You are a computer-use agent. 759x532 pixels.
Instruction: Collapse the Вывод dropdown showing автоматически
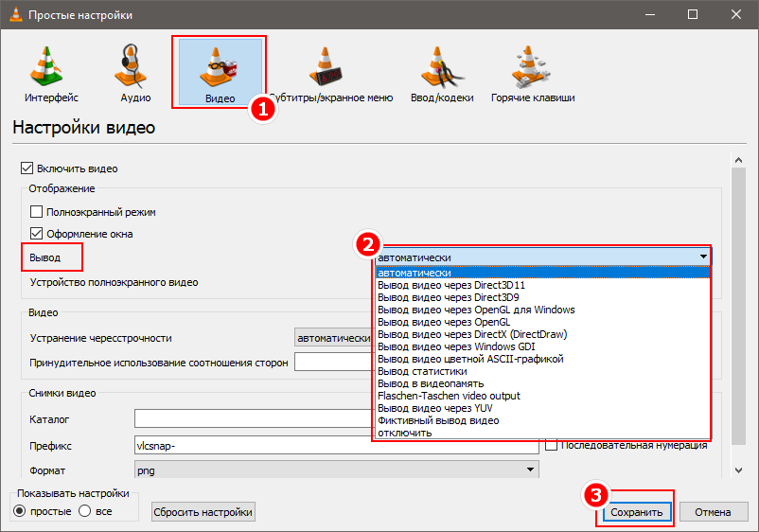tap(542, 257)
